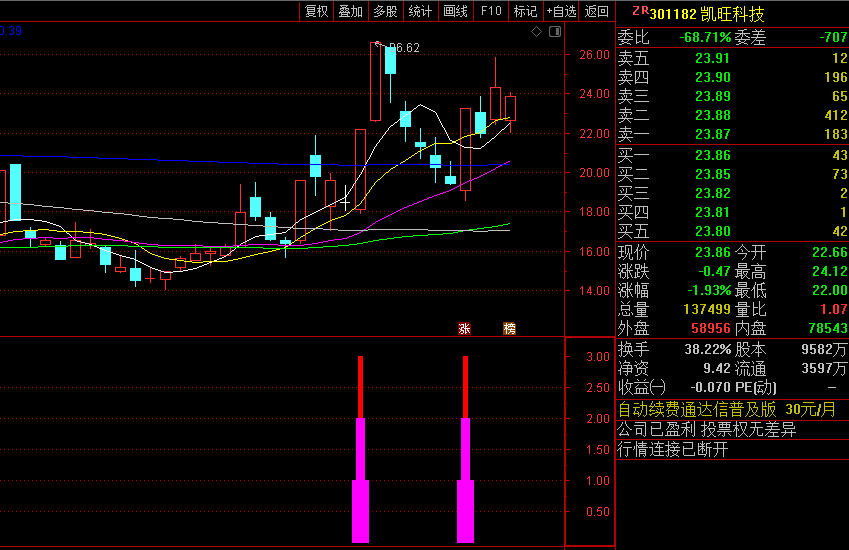The image size is (849, 550).
Task: Select the 卖四 price 23.90
Action: pyautogui.click(x=713, y=77)
